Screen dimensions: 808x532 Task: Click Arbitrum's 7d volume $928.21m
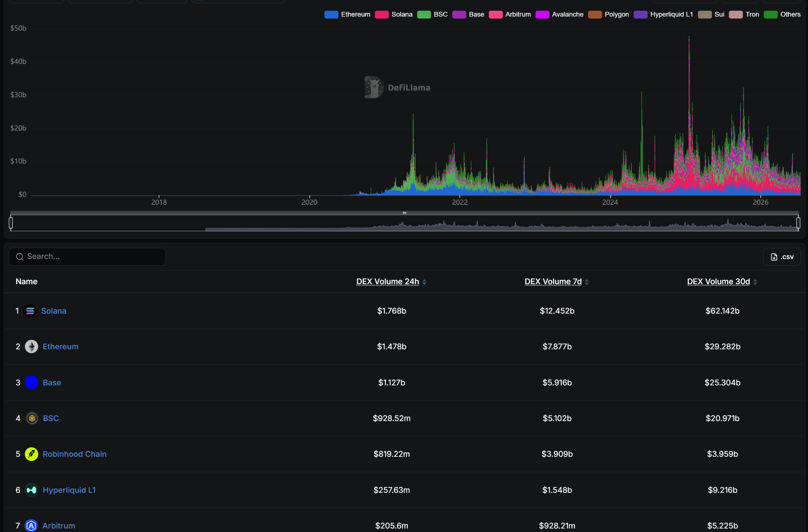[x=557, y=526]
